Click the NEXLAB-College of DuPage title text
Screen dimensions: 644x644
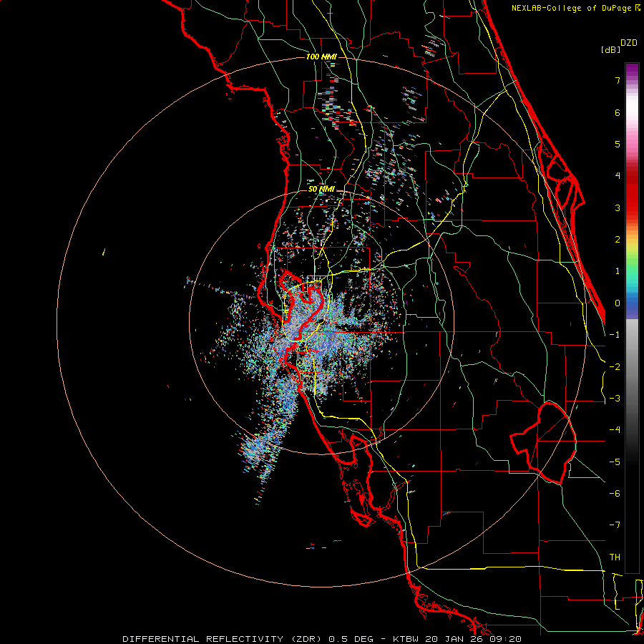572,8
